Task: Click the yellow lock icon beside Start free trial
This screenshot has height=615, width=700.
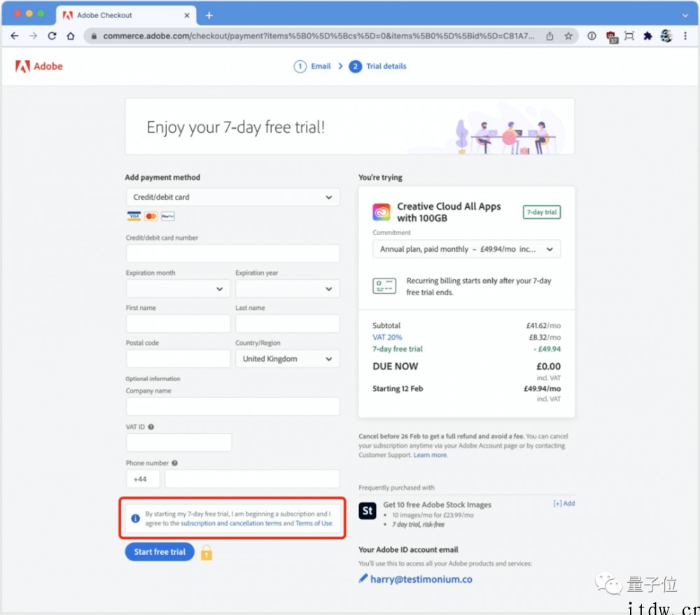Action: [206, 553]
